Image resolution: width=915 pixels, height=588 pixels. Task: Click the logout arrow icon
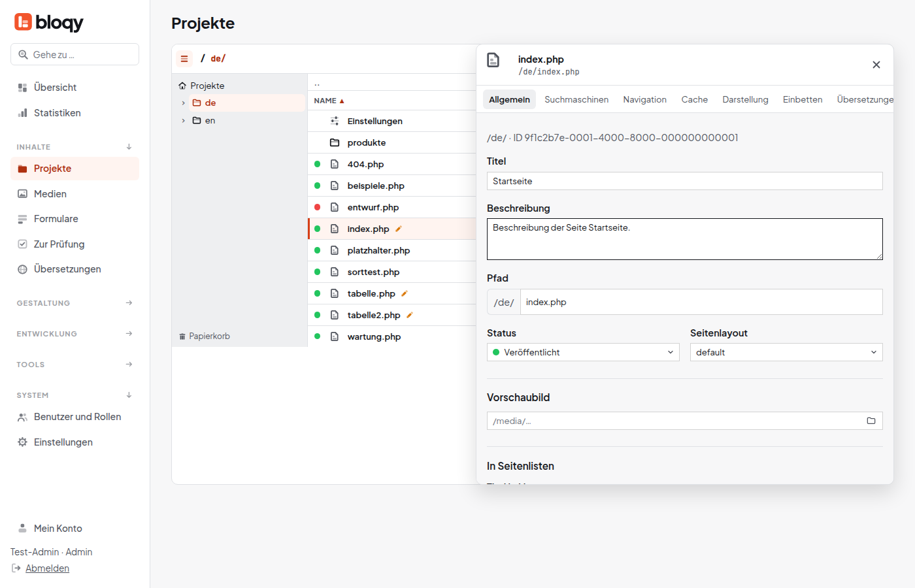[x=16, y=568]
